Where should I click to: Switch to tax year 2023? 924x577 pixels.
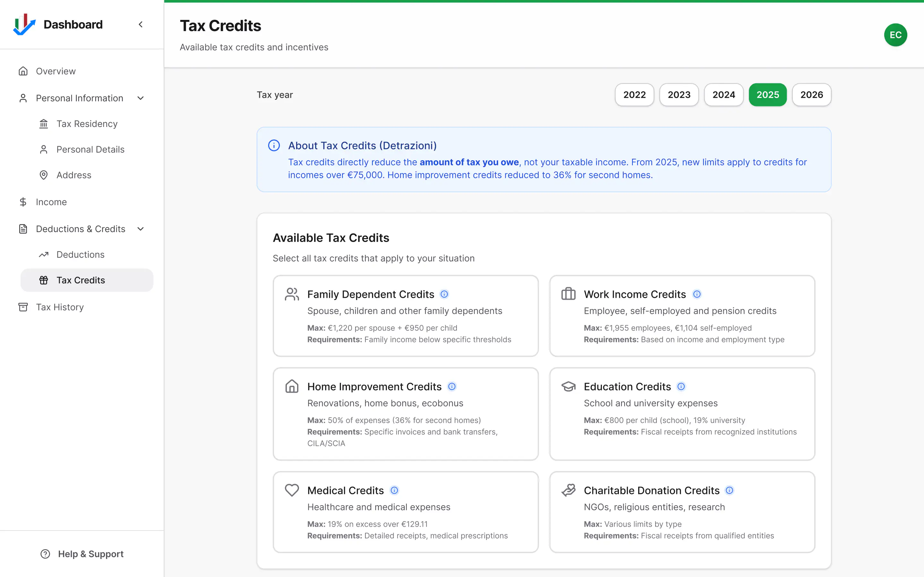[x=679, y=94]
